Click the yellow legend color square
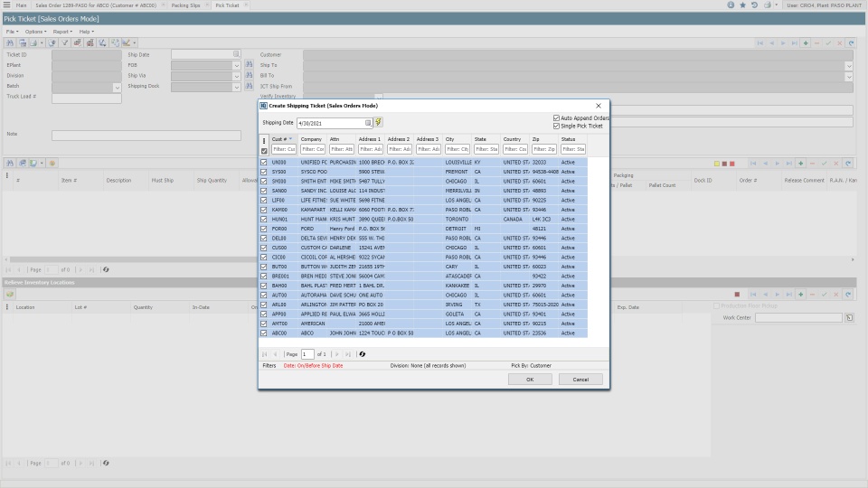The width and height of the screenshot is (868, 488). click(x=717, y=164)
